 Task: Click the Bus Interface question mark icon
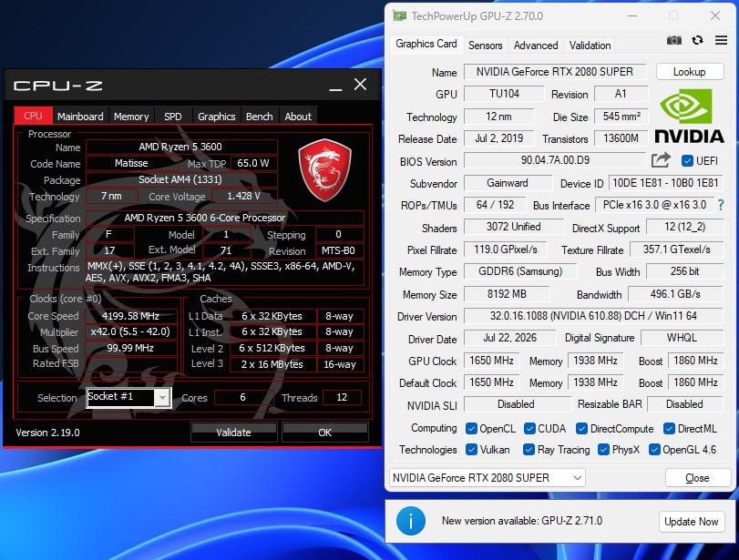[721, 205]
